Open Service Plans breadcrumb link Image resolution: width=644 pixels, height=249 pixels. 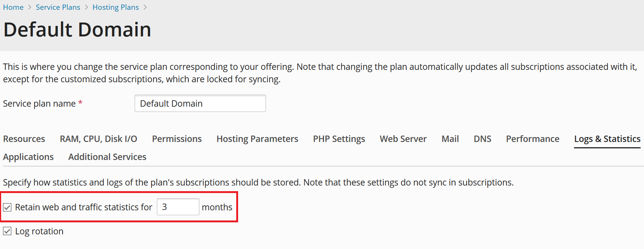click(x=58, y=8)
